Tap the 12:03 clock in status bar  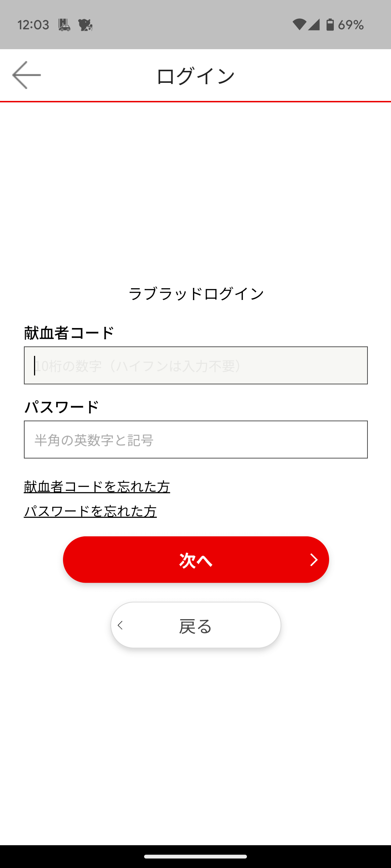coord(33,25)
